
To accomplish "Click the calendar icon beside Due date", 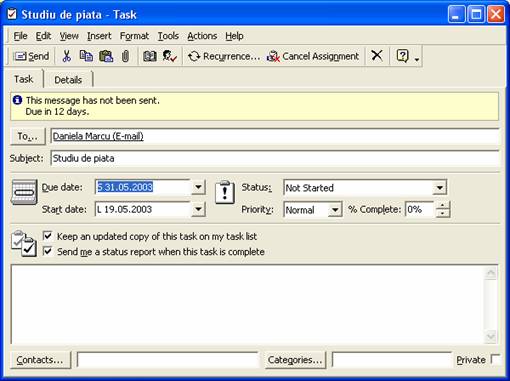I will coord(24,192).
